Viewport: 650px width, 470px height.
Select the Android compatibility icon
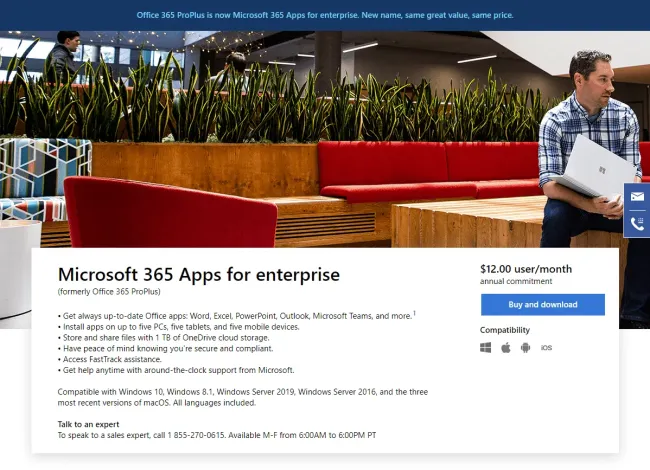525,348
